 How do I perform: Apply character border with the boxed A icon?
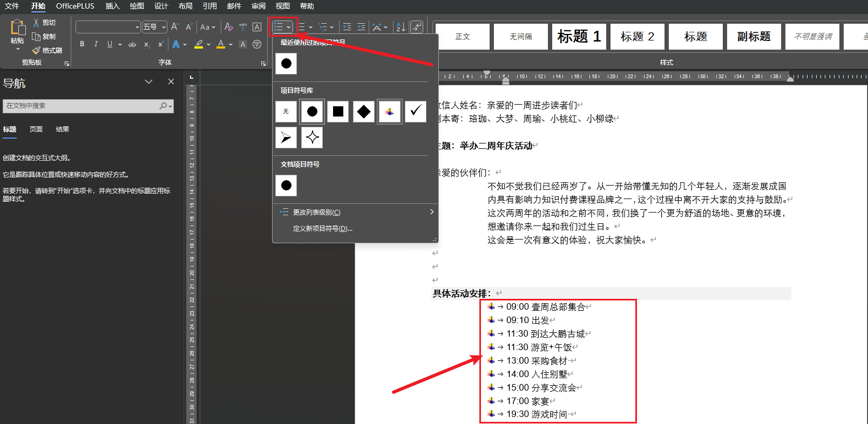257,26
